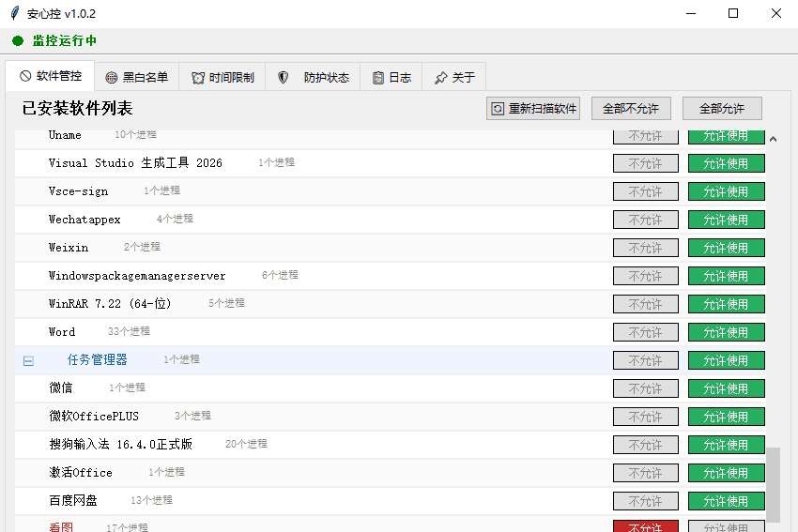The image size is (798, 532).
Task: Allow 微软OfficePLUS with 允许使用
Action: [x=726, y=417]
